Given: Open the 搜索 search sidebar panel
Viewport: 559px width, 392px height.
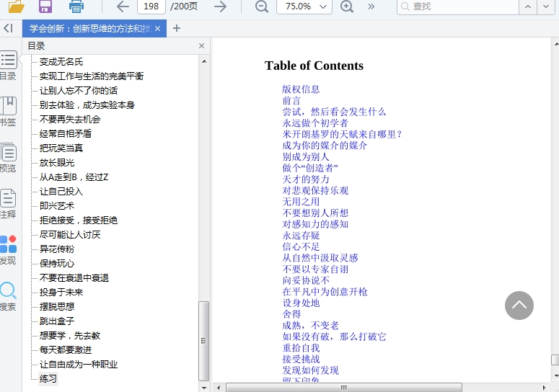Looking at the screenshot, I should (8, 296).
